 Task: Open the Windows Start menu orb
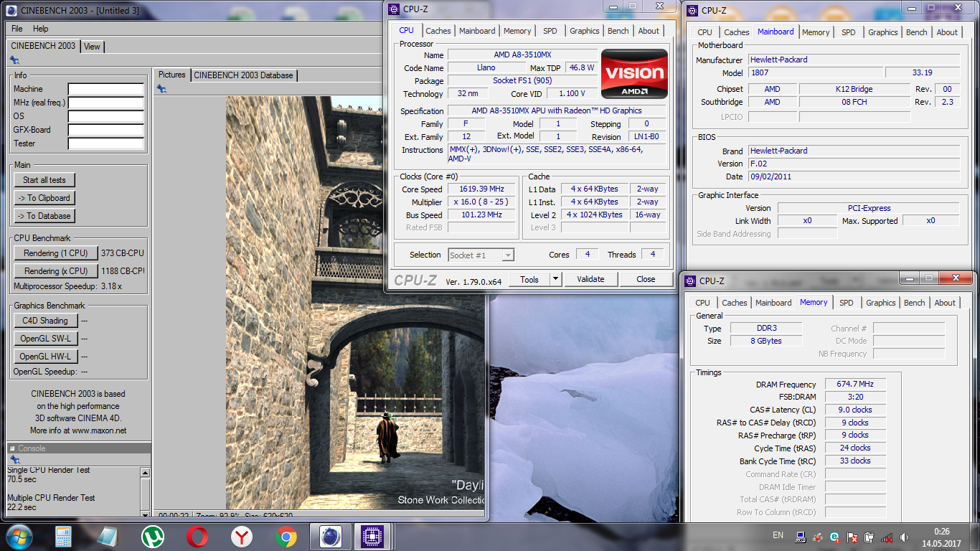(18, 536)
